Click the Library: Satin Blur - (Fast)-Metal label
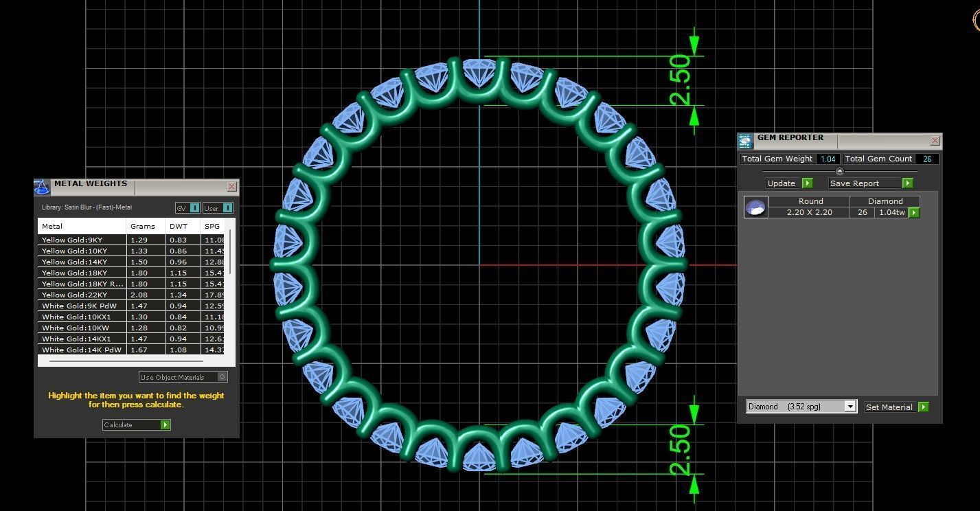Image resolution: width=980 pixels, height=511 pixels. click(87, 207)
